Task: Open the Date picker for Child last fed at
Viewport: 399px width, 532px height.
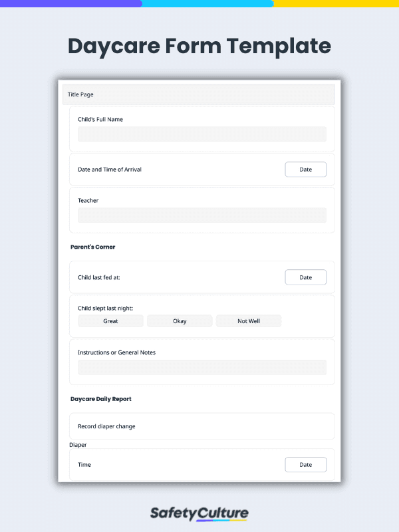Action: (x=306, y=277)
